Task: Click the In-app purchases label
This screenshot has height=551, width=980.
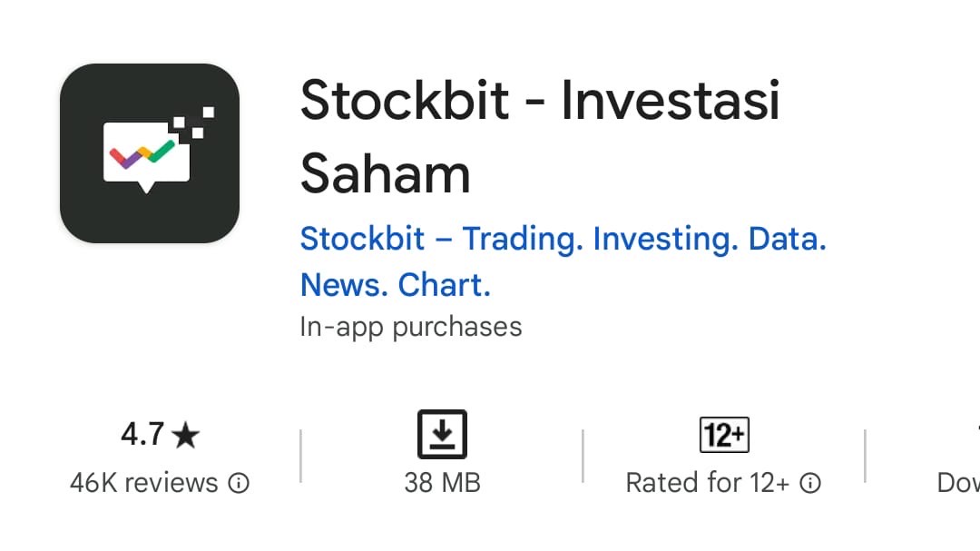Action: [410, 327]
